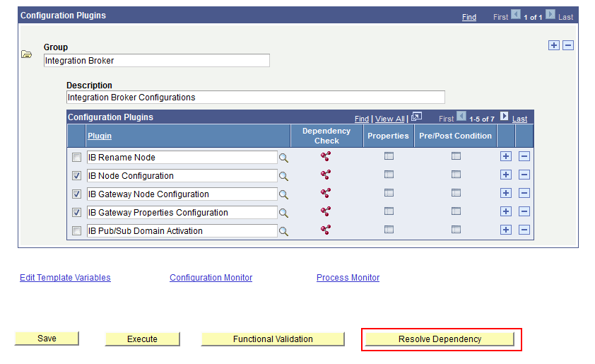Viewport: 595px width, 364px height.
Task: Show previous plugin rows arrow
Action: [x=461, y=116]
